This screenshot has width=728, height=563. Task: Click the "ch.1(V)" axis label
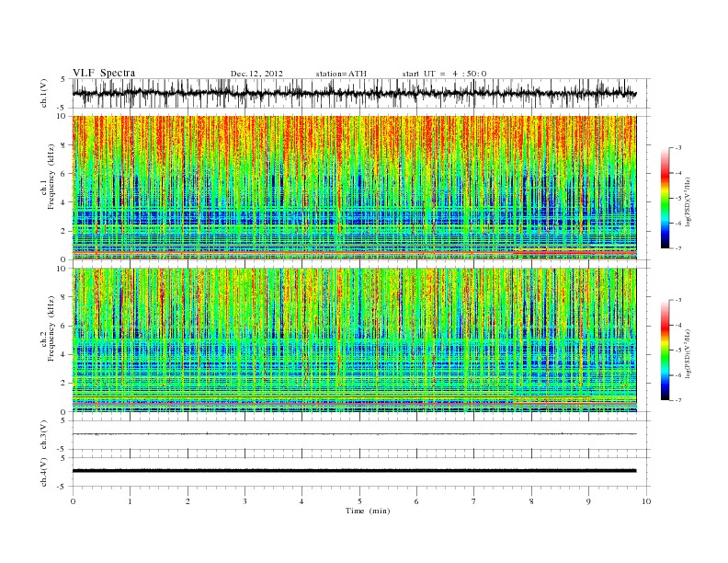(44, 93)
